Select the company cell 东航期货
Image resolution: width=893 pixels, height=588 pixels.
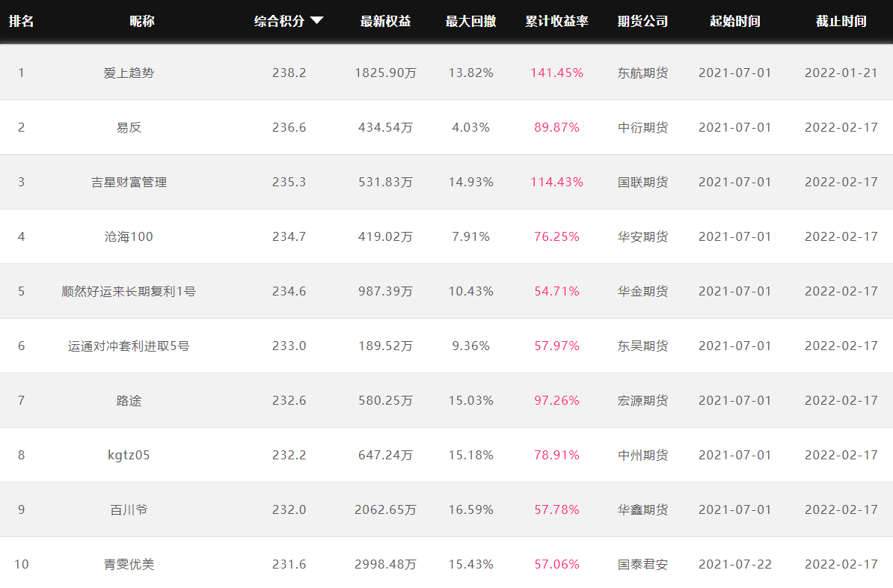pos(643,73)
